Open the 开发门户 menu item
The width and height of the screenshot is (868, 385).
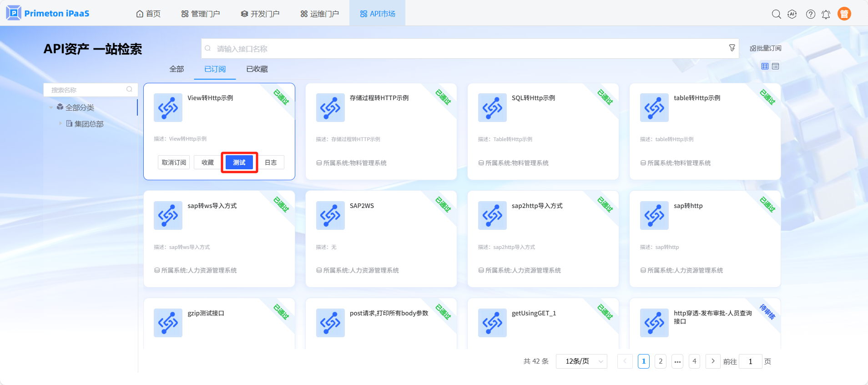260,14
